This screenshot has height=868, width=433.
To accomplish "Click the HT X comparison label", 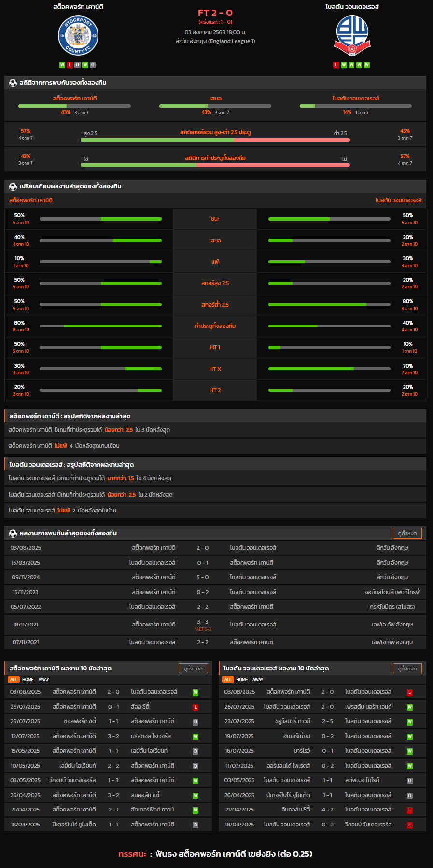I will point(215,369).
